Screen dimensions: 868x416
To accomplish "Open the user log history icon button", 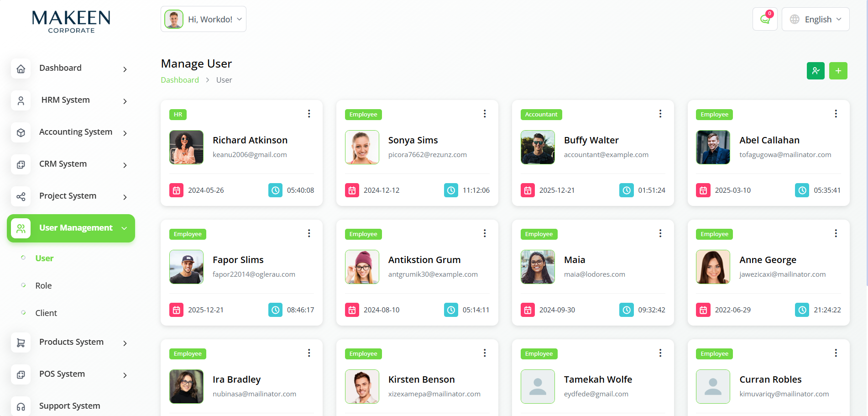I will [816, 71].
